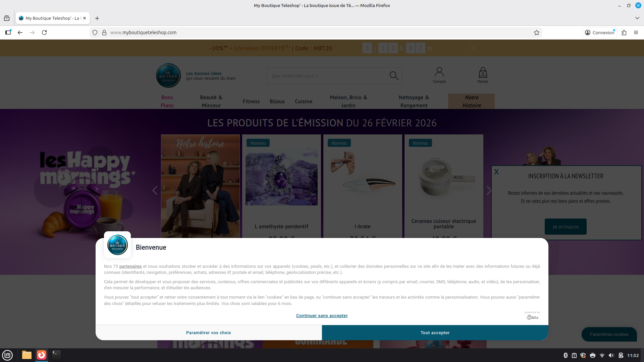
Task: Click the search magnifier icon
Action: point(394,76)
